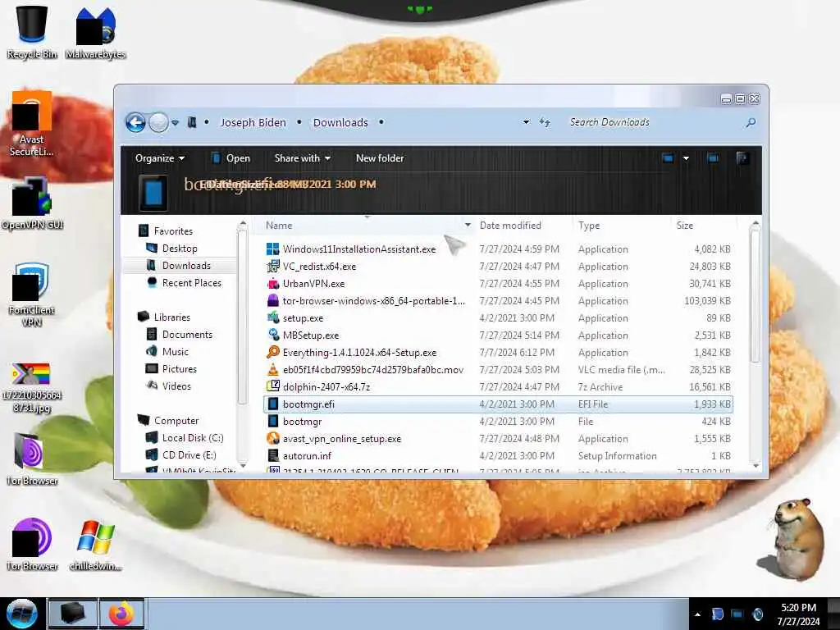Open the Share with menu
Screen dimensions: 840x630
click(x=302, y=158)
